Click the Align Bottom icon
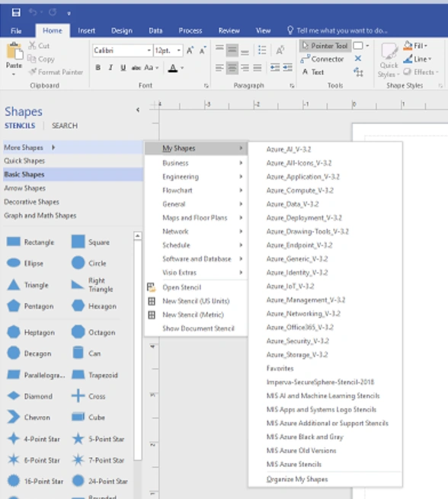The image size is (448, 499). click(245, 50)
